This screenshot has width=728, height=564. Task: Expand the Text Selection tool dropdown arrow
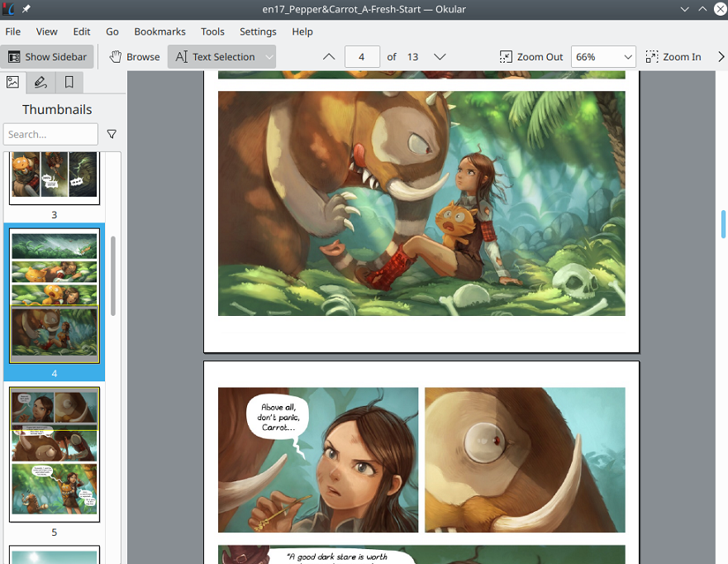click(x=269, y=57)
